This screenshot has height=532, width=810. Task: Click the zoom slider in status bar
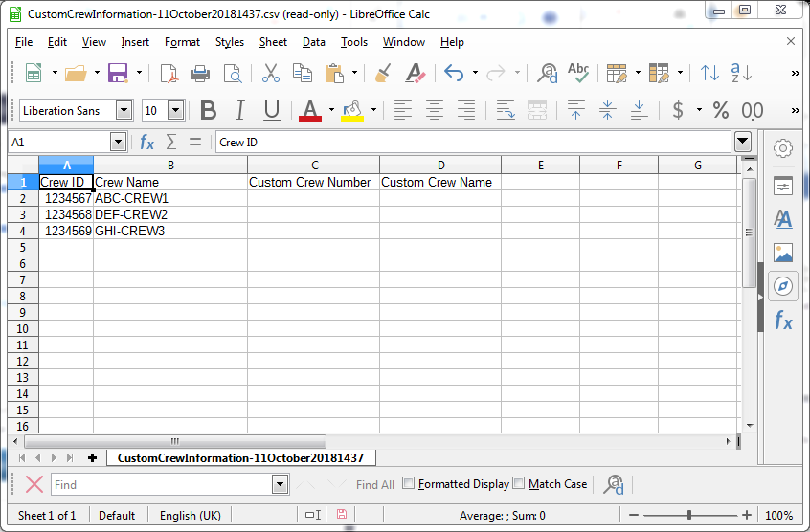[689, 516]
